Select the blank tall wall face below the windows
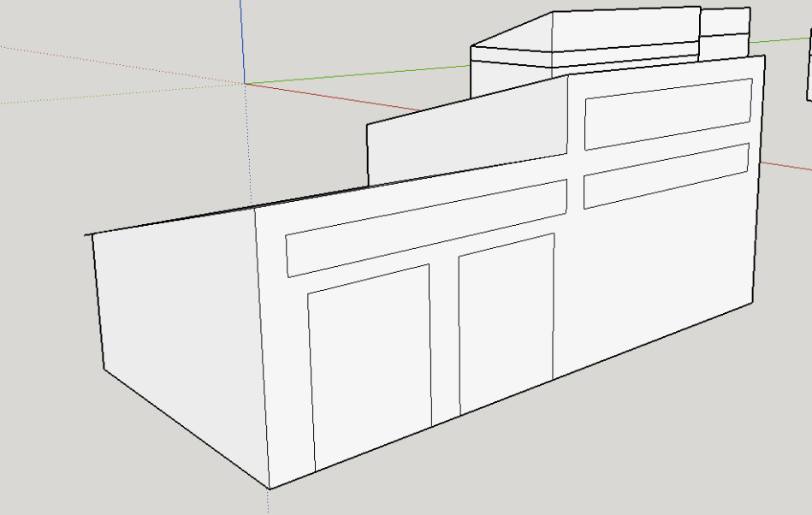Viewport: 812px width, 515px height. [x=659, y=274]
